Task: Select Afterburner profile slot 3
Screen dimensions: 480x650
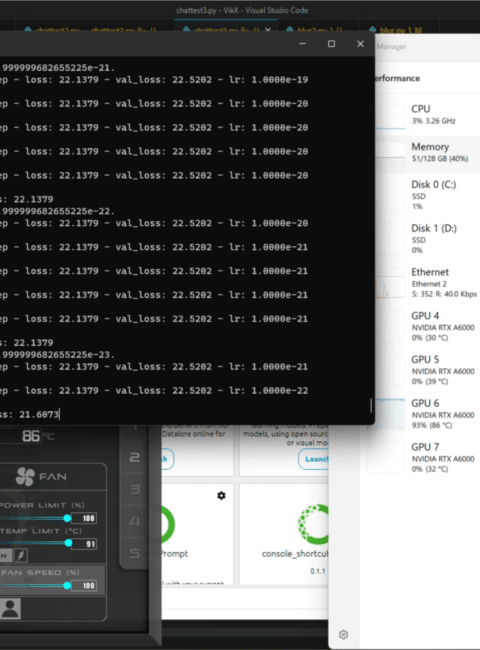Action: tap(135, 490)
